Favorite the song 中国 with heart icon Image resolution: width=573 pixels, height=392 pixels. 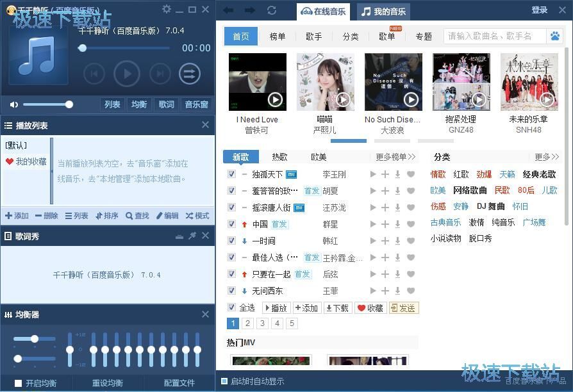point(411,224)
